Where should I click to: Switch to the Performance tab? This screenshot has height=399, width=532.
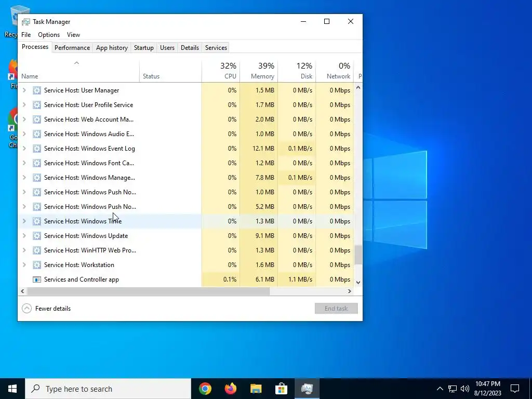pyautogui.click(x=72, y=48)
